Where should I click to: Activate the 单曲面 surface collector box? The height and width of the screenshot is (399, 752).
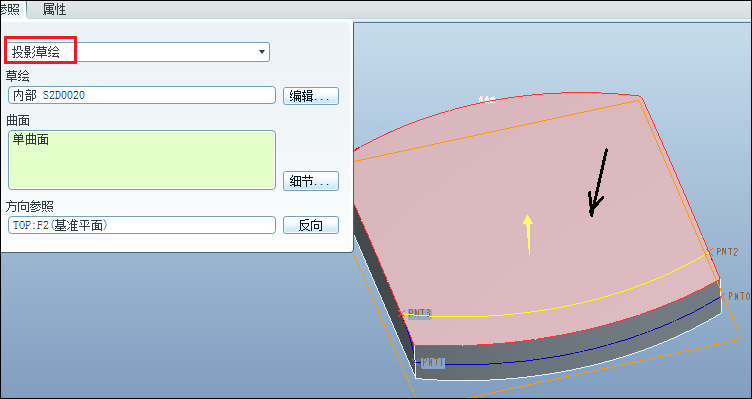[142, 160]
